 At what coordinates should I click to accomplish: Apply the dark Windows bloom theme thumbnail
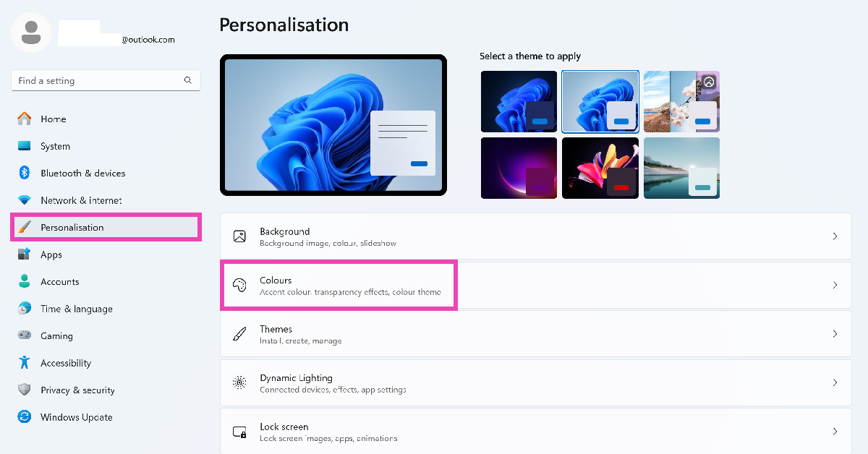coord(519,101)
